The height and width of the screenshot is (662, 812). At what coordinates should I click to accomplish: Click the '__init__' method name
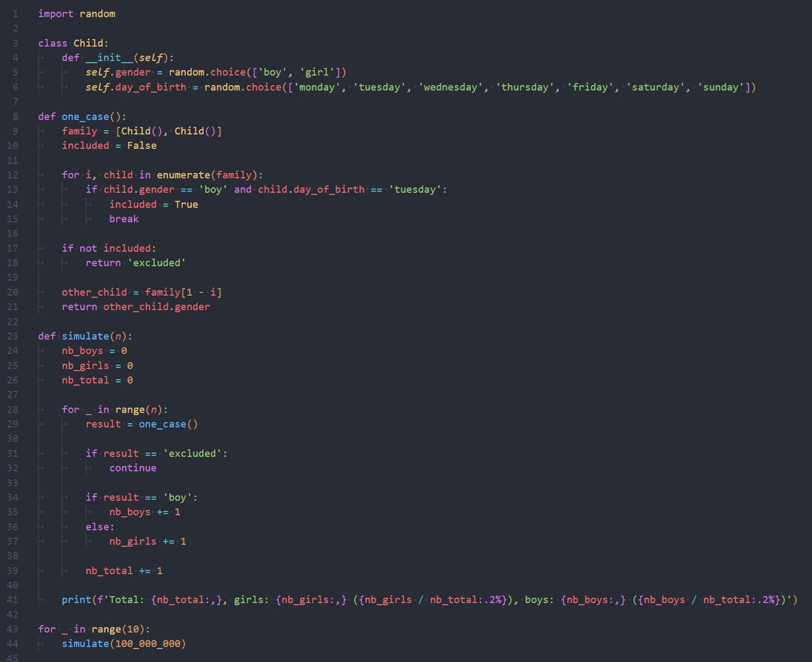coord(109,58)
